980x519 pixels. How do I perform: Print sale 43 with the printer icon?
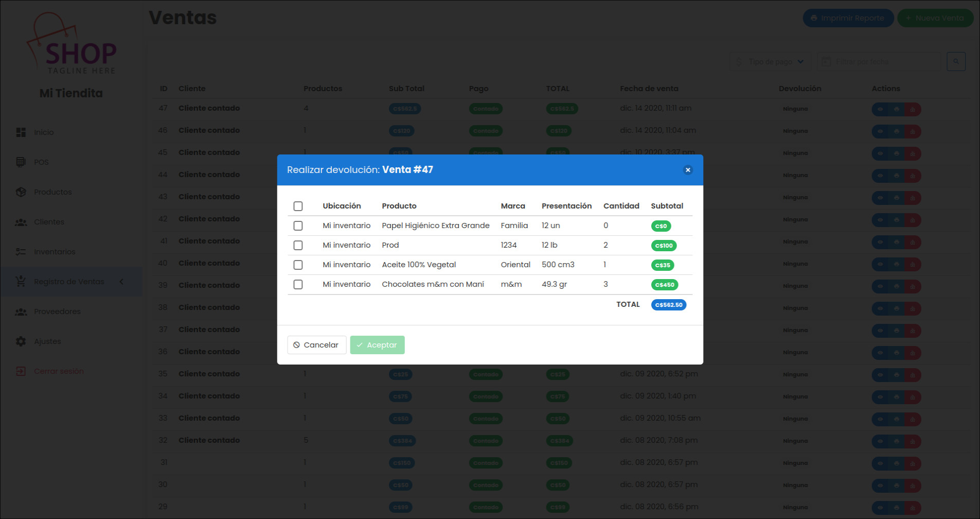(x=897, y=198)
